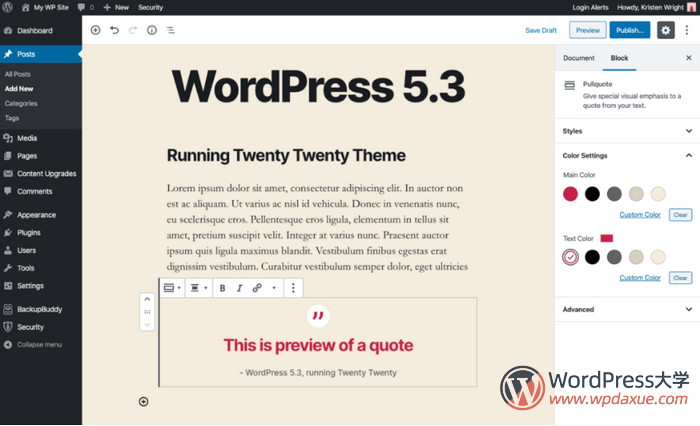Open All Posts submenu item
The image size is (700, 426).
18,74
